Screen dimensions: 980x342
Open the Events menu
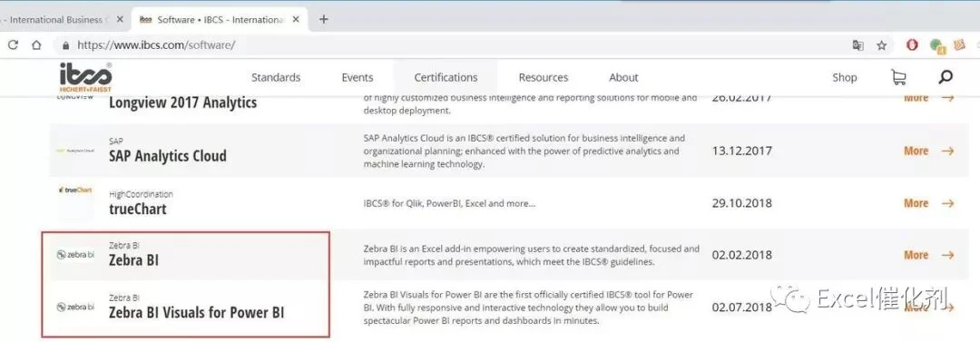tap(358, 77)
